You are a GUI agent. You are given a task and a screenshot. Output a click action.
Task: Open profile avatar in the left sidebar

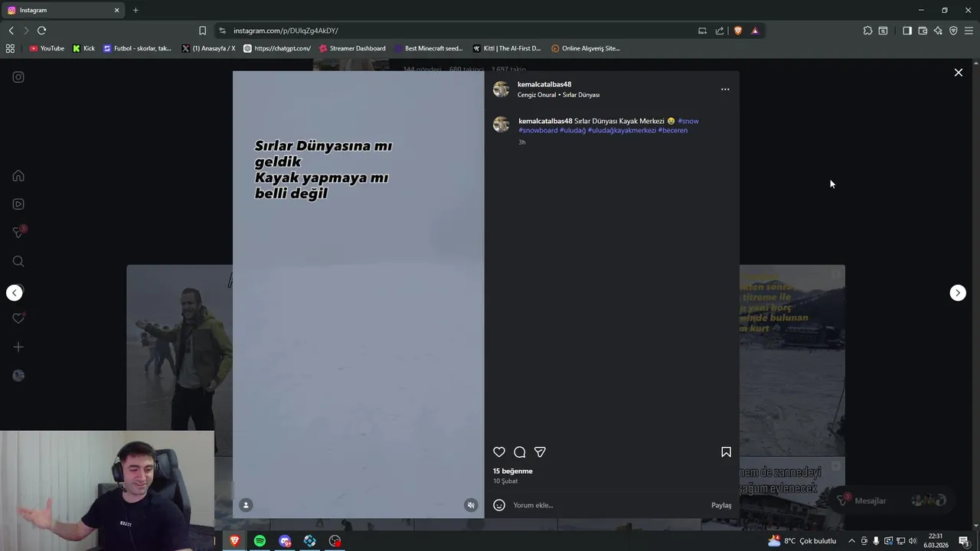pyautogui.click(x=18, y=376)
